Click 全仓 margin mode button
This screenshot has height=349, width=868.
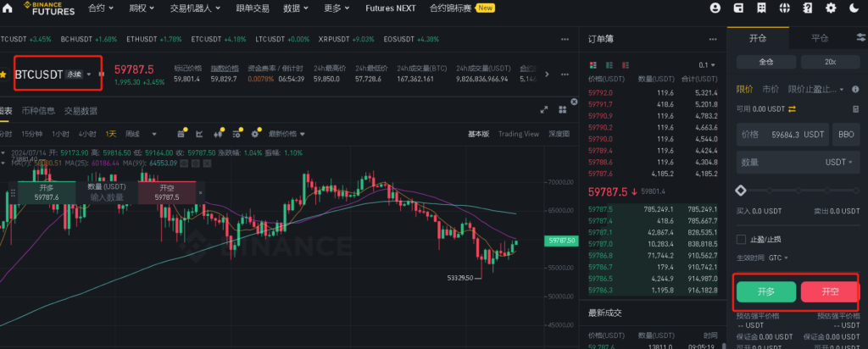pyautogui.click(x=766, y=62)
